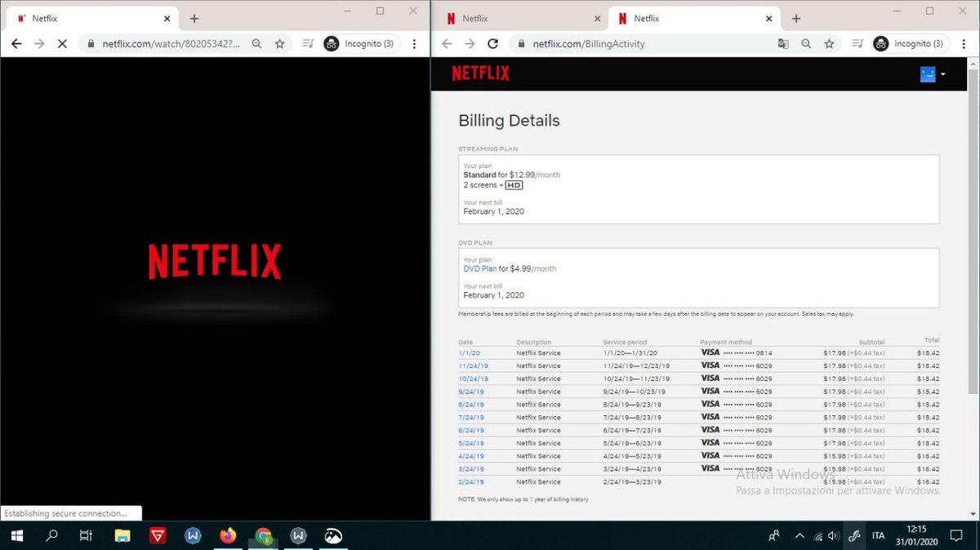This screenshot has height=550, width=980.
Task: View site info lock icon for BillingActivity
Action: (522, 43)
